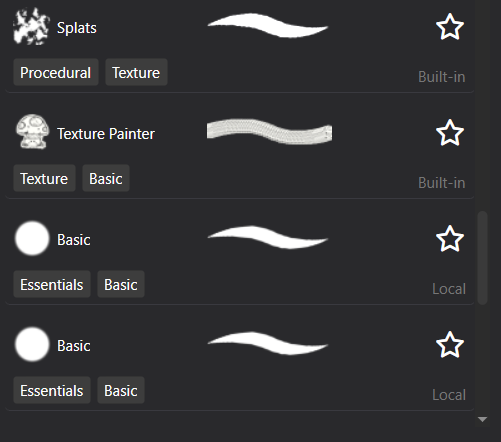Click the first Basic brush stroke preview

(268, 237)
